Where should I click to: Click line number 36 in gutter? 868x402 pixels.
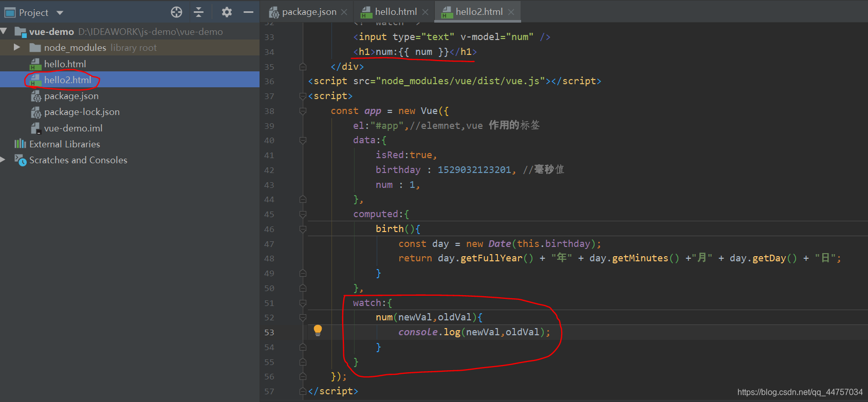coord(269,81)
